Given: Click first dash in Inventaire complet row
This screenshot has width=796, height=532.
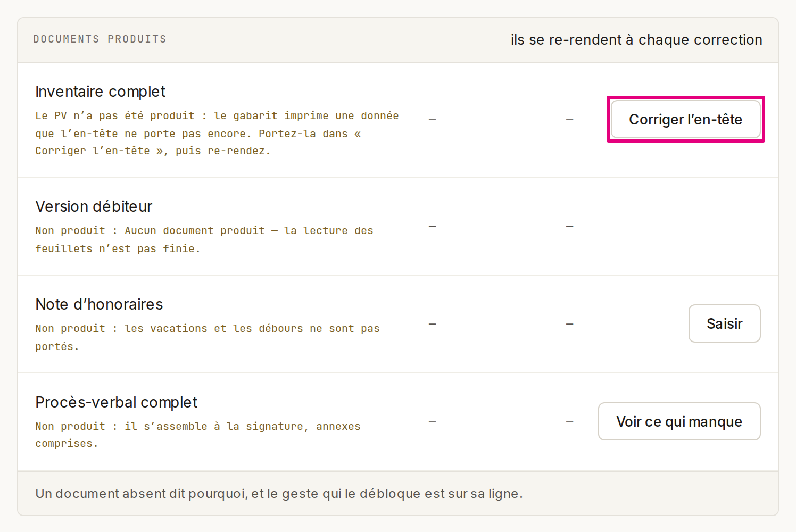Looking at the screenshot, I should 432,120.
